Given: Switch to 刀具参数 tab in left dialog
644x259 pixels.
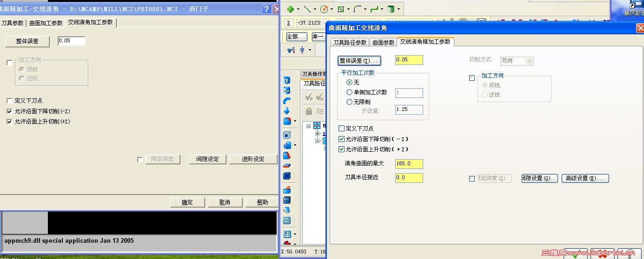Looking at the screenshot, I should (12, 23).
